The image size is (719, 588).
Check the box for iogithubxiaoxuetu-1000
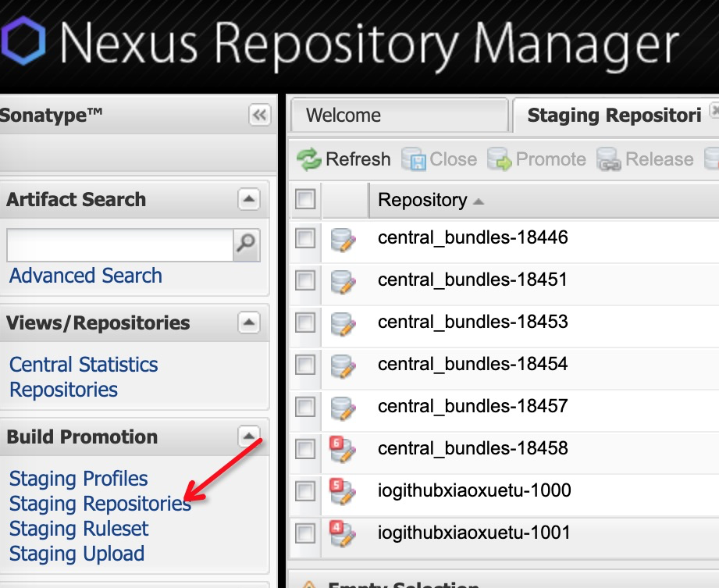coord(305,492)
